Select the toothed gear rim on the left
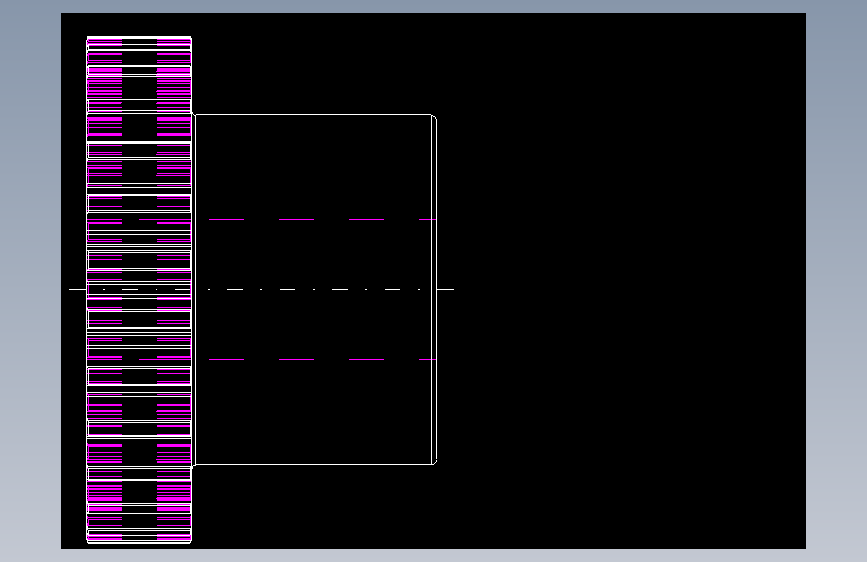867x562 pixels. pos(139,290)
